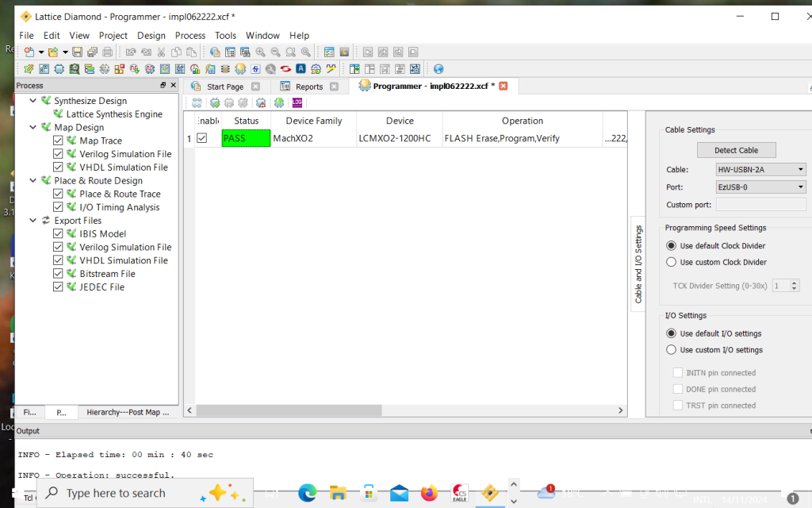Launch the Programmer tool from main toolbar
Viewport: 812px width, 508px height.
(240, 68)
